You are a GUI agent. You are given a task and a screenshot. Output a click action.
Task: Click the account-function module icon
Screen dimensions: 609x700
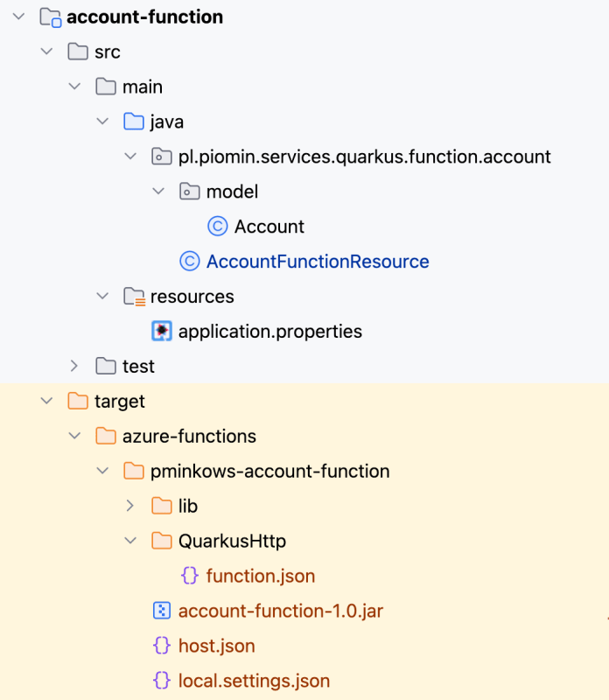coord(51,17)
